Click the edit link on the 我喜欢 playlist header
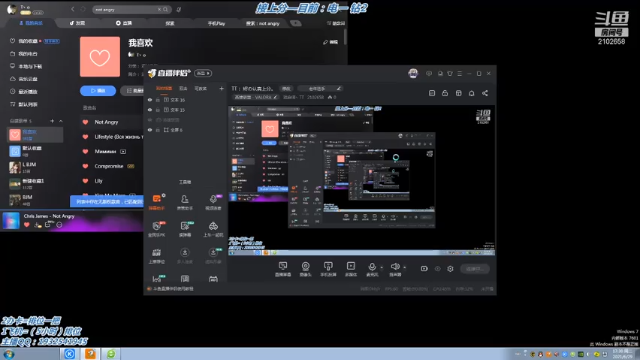The height and width of the screenshot is (360, 640). point(331,42)
